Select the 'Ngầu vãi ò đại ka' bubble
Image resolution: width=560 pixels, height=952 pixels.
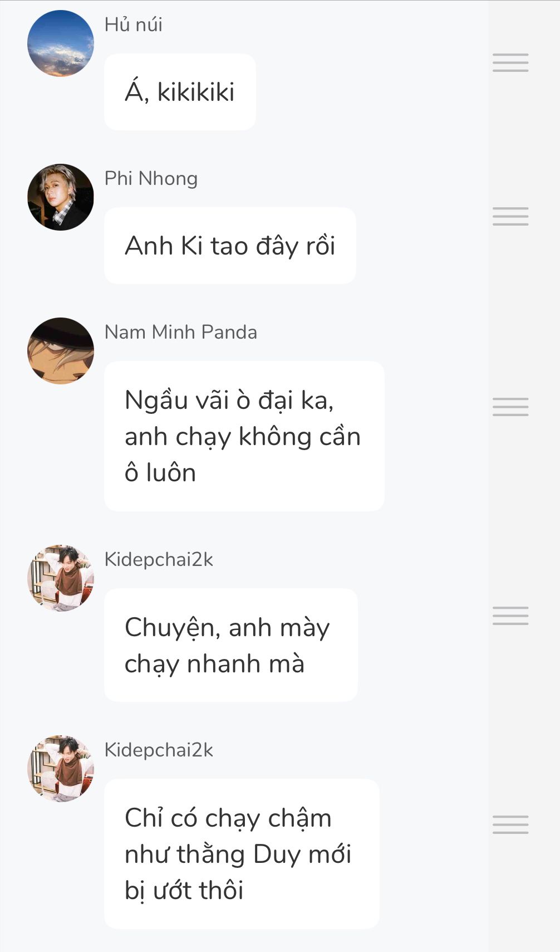coord(244,436)
